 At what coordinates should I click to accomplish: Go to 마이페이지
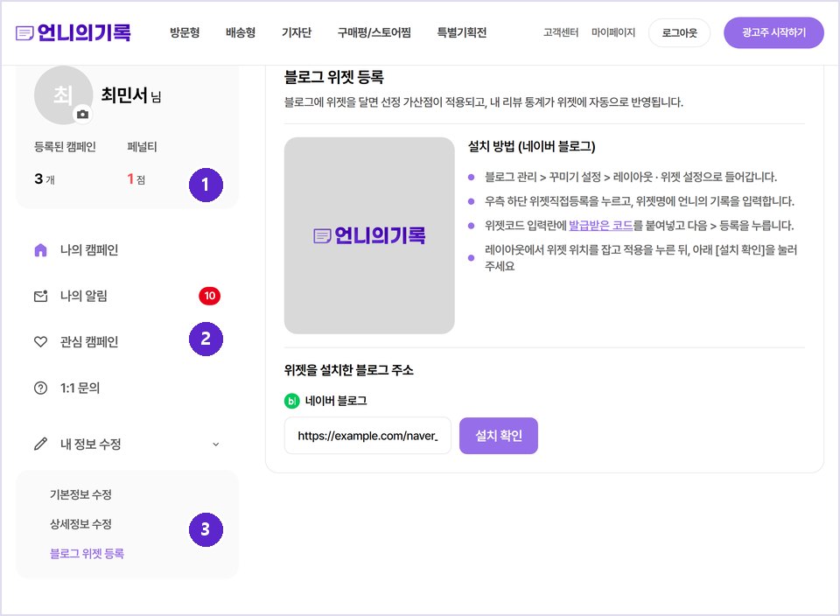pos(613,32)
